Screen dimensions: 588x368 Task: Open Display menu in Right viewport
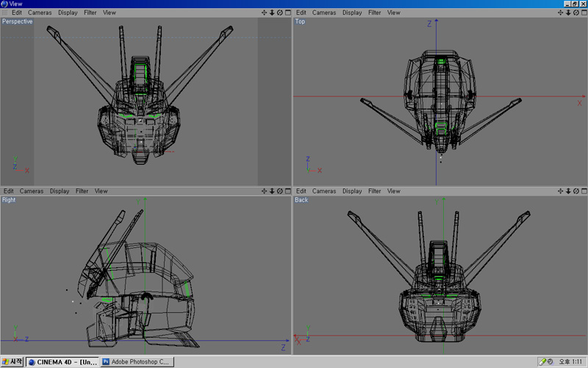(60, 191)
